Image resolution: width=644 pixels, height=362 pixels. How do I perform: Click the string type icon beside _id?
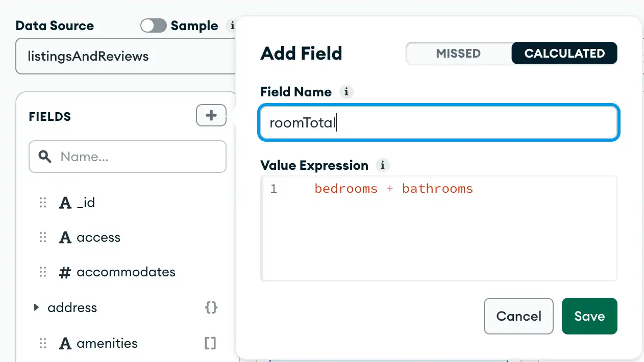pos(64,202)
